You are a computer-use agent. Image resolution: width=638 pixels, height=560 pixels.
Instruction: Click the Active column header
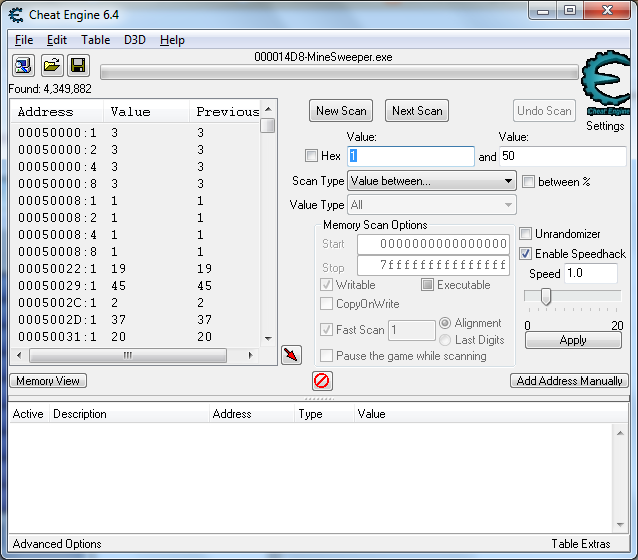point(28,414)
